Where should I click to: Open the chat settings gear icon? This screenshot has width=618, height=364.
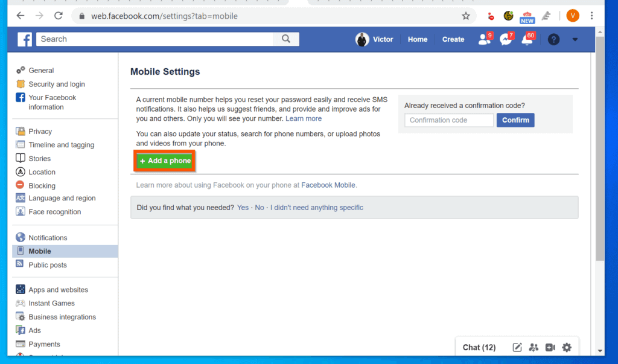pos(566,347)
